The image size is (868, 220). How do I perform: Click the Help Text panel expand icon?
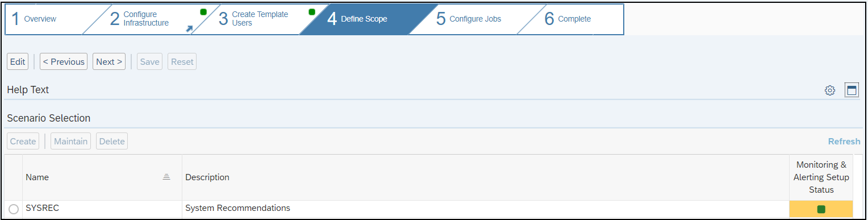click(x=852, y=90)
